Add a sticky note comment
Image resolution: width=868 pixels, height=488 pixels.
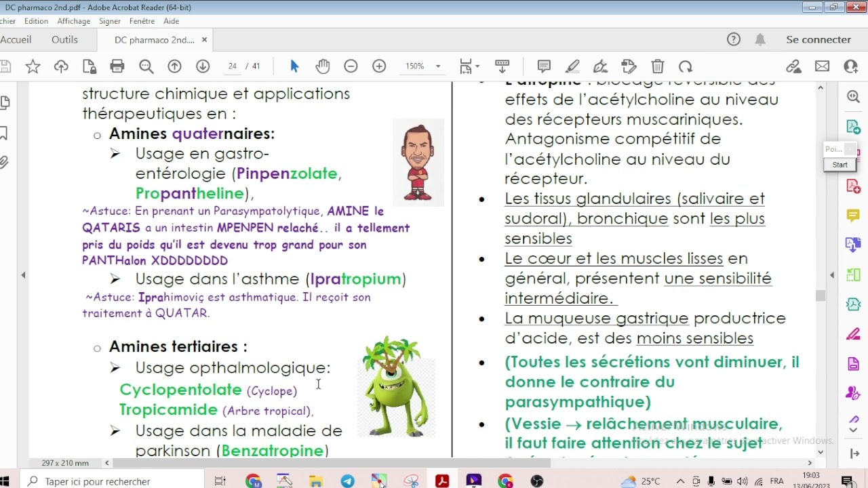(x=544, y=66)
